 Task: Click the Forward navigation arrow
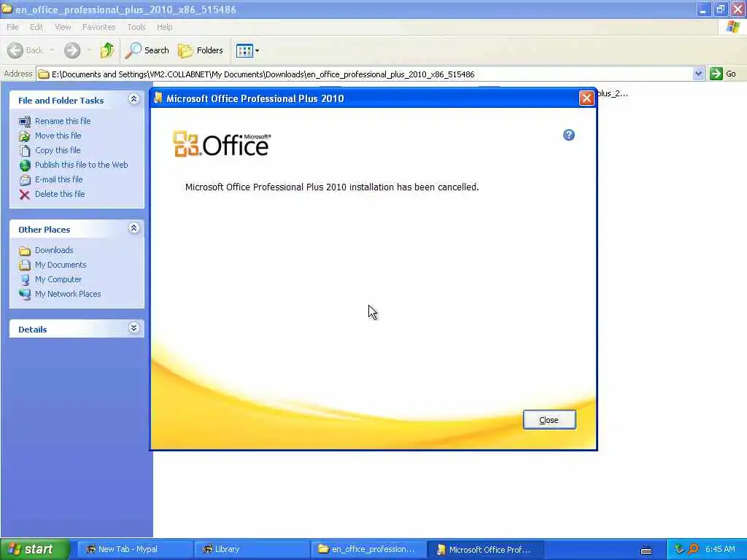coord(72,50)
